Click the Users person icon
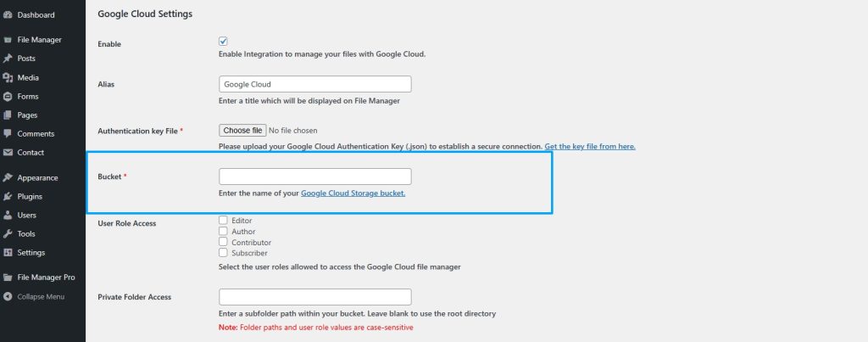This screenshot has width=868, height=342. 8,215
